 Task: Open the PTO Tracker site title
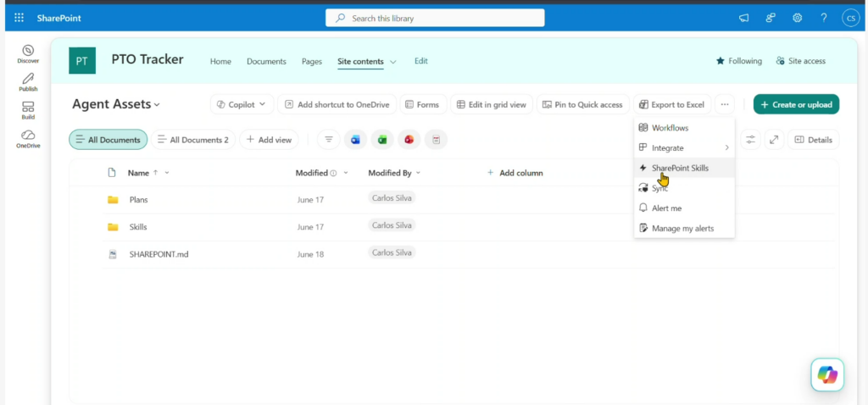pos(147,59)
